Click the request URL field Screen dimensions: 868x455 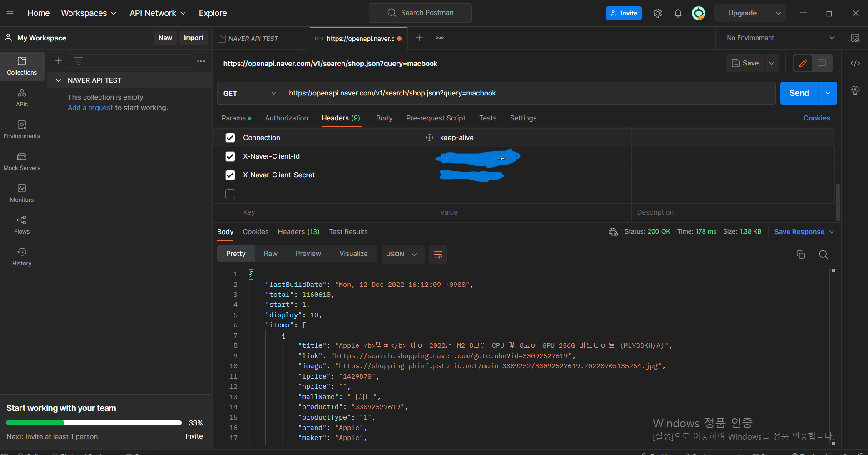[x=529, y=93]
